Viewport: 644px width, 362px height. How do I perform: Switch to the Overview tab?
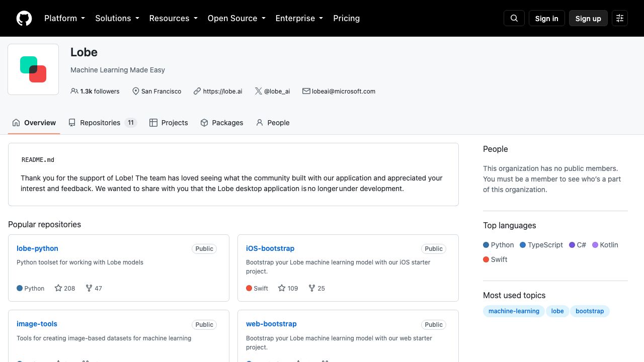[x=34, y=123]
